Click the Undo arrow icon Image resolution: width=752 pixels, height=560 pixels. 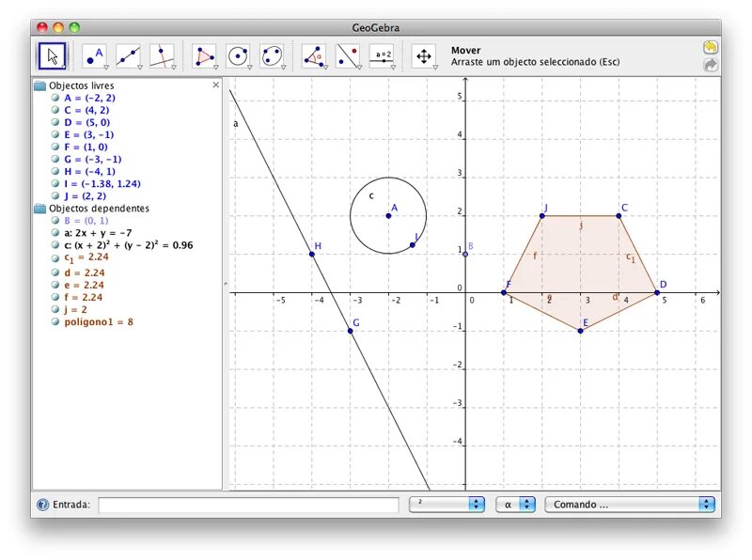click(x=711, y=48)
